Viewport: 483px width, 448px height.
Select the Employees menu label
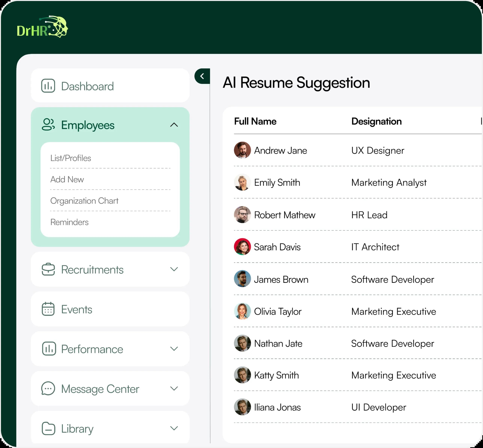point(88,125)
